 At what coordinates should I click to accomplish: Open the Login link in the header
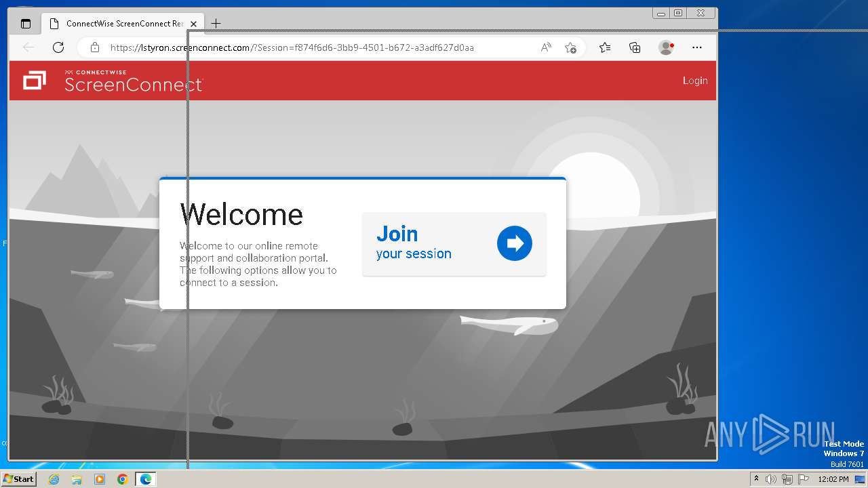coord(695,81)
